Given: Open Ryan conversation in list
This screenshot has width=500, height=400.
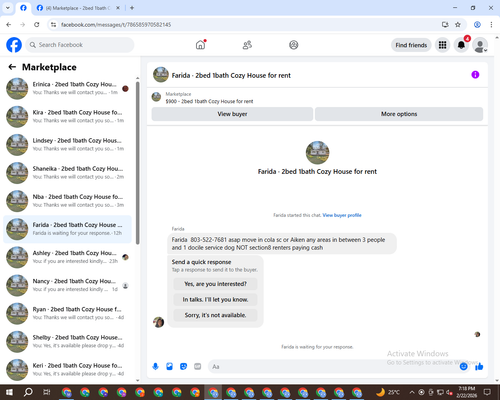Looking at the screenshot, I should [67, 313].
